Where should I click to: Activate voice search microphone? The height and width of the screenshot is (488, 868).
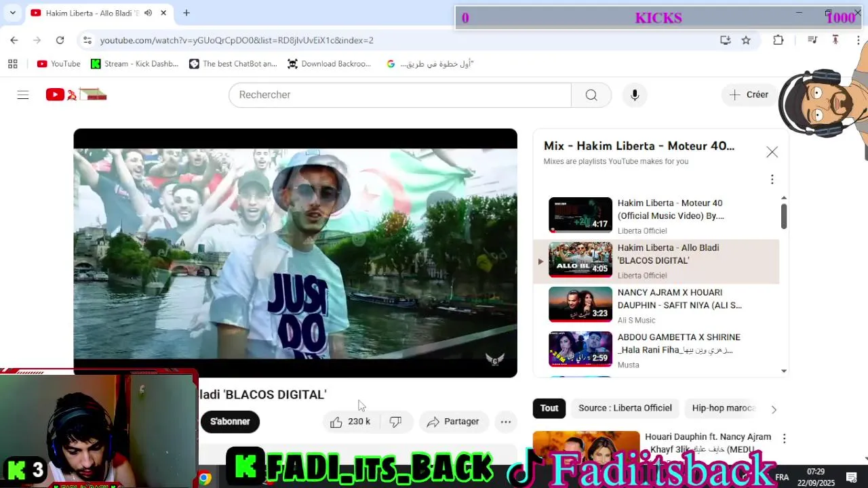pyautogui.click(x=635, y=95)
